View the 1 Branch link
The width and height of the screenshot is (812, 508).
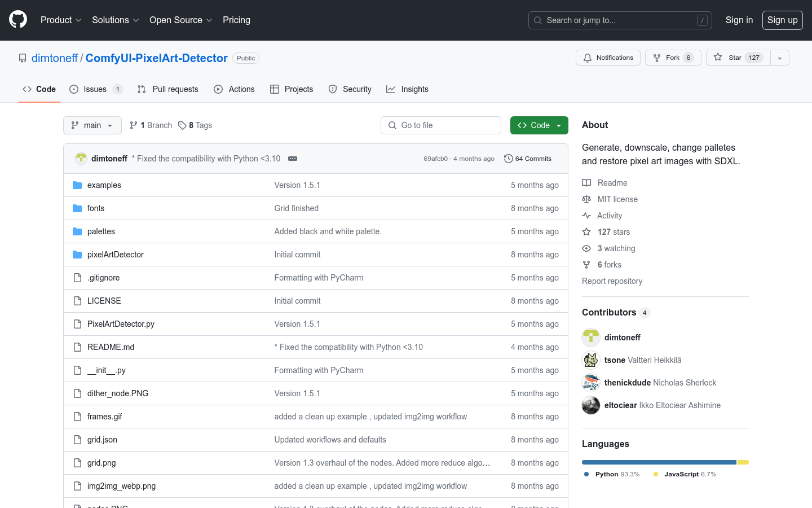click(151, 125)
